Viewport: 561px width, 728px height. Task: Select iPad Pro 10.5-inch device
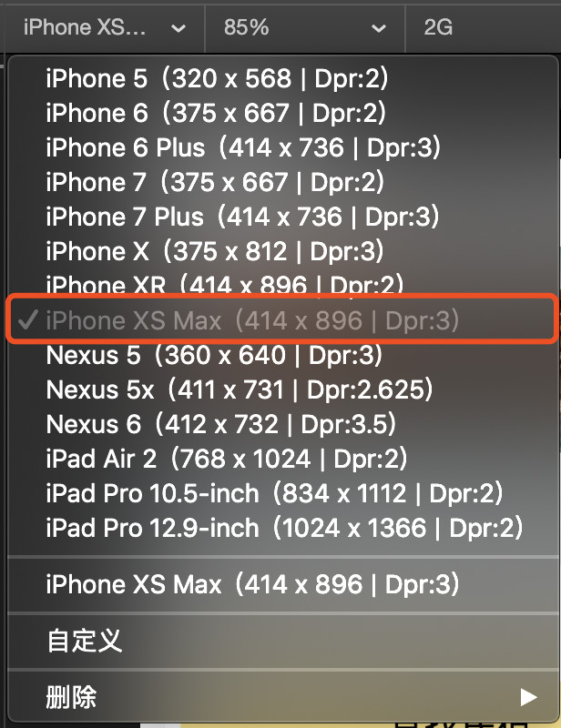point(282,492)
